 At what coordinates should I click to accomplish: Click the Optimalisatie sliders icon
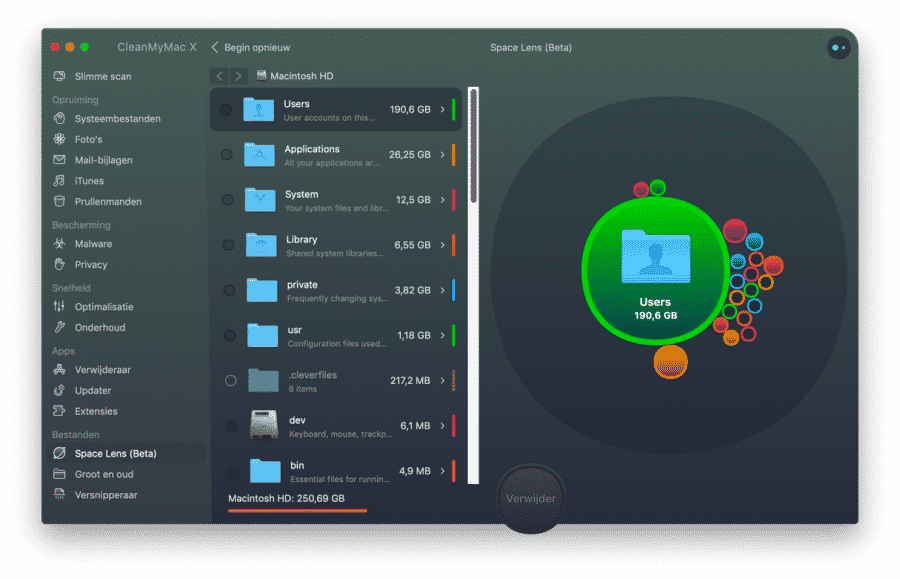(59, 306)
